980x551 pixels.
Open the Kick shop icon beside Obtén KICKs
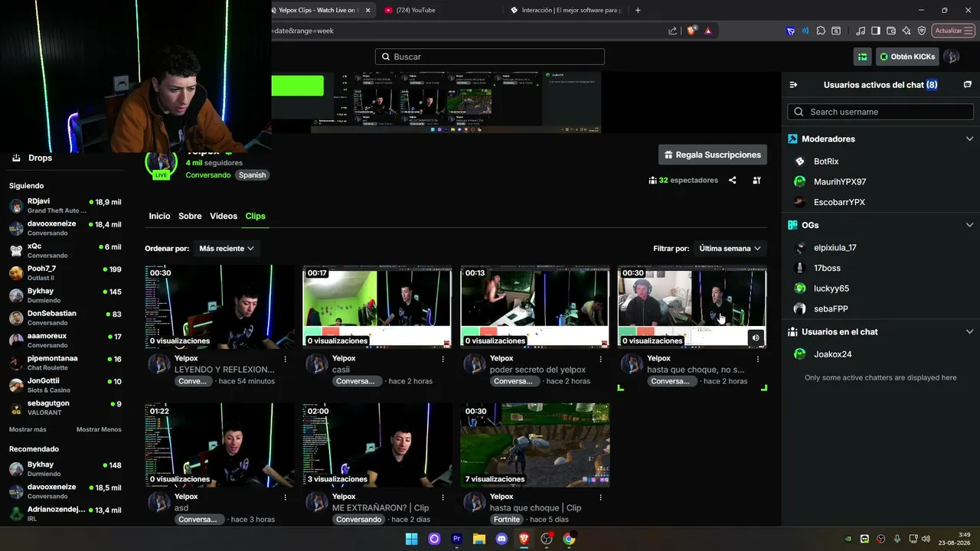click(x=863, y=57)
